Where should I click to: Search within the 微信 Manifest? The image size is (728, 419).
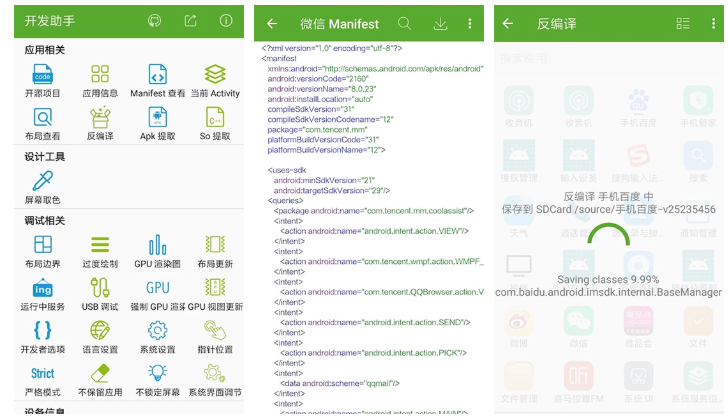[404, 24]
